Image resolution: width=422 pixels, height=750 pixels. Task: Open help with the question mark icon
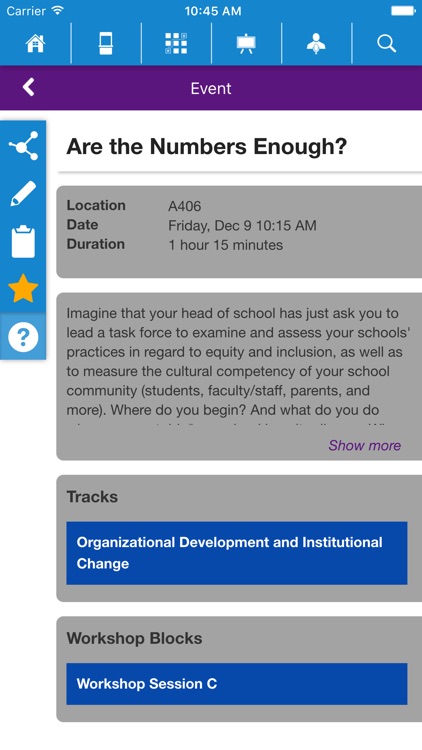(23, 337)
